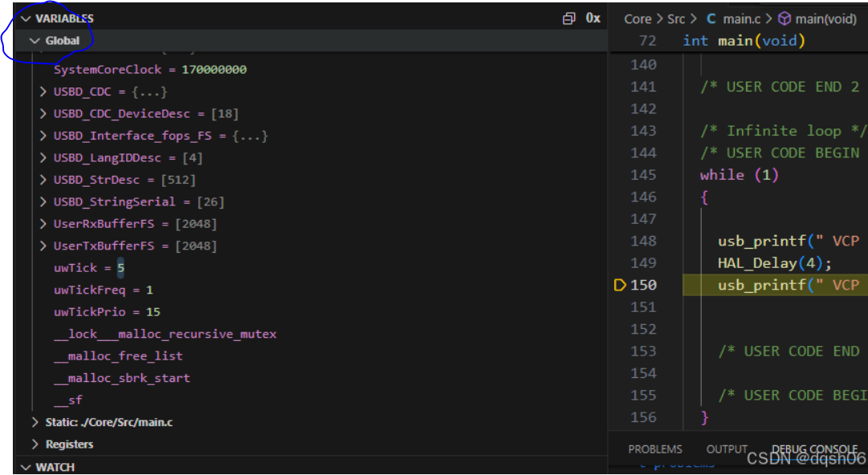Select the uwTick variable

75,267
